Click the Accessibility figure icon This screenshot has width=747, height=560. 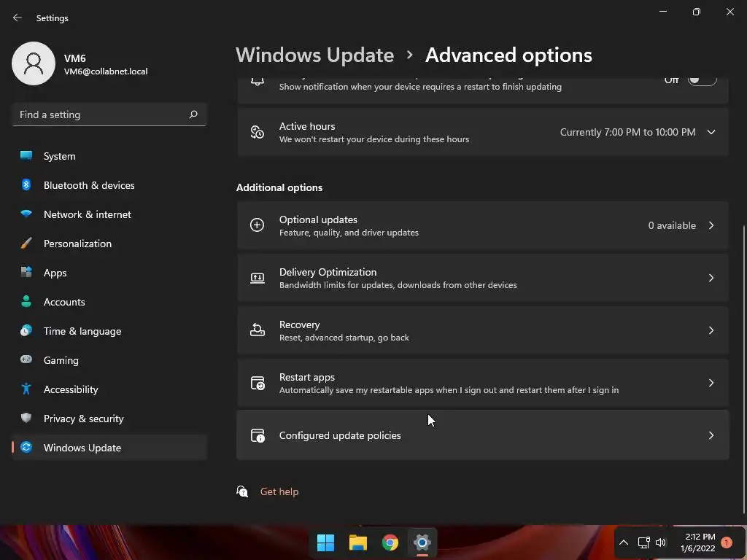[26, 389]
